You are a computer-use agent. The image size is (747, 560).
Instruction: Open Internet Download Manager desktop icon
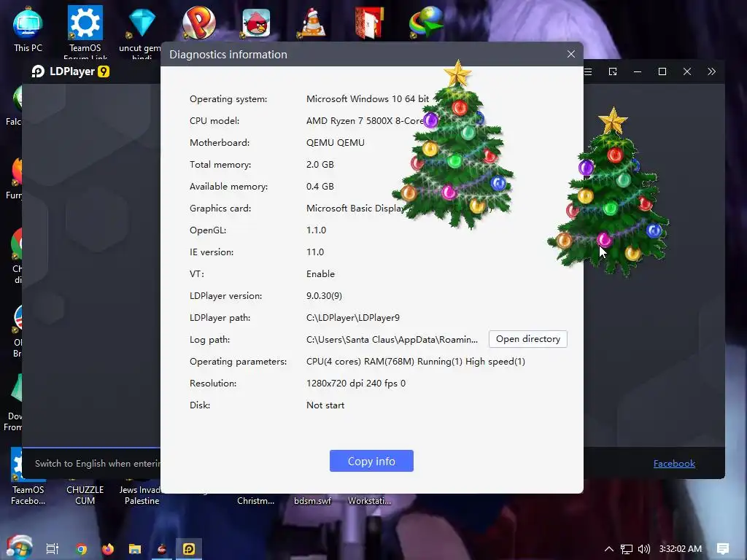click(426, 23)
